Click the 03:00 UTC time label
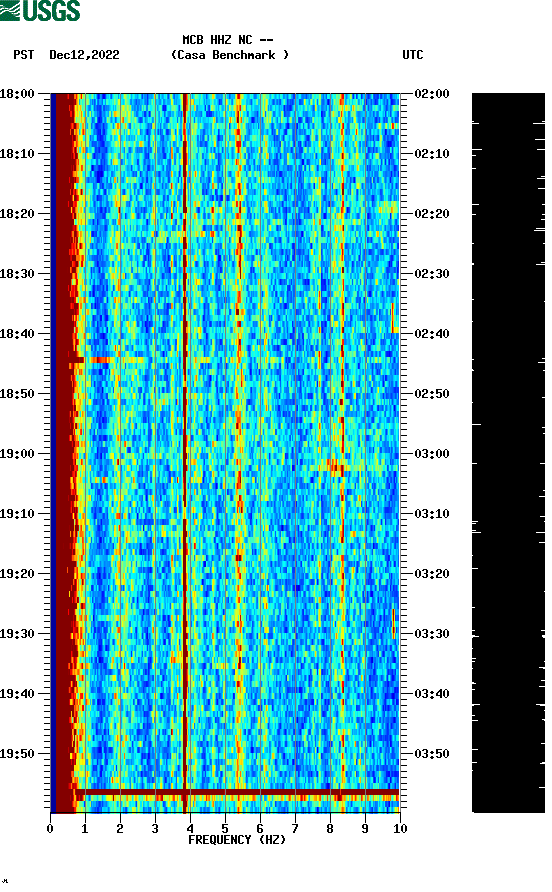The height and width of the screenshot is (892, 552). (x=432, y=454)
